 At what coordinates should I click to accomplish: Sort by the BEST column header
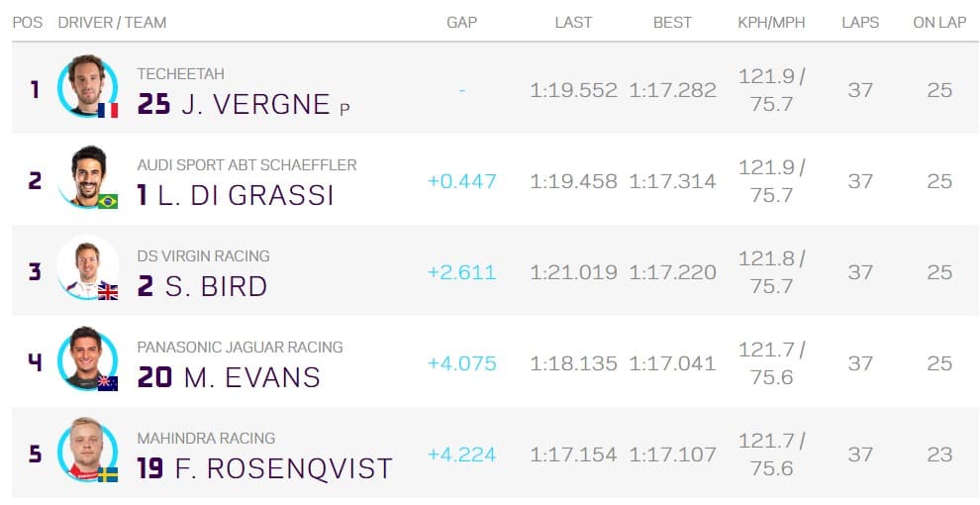[672, 22]
